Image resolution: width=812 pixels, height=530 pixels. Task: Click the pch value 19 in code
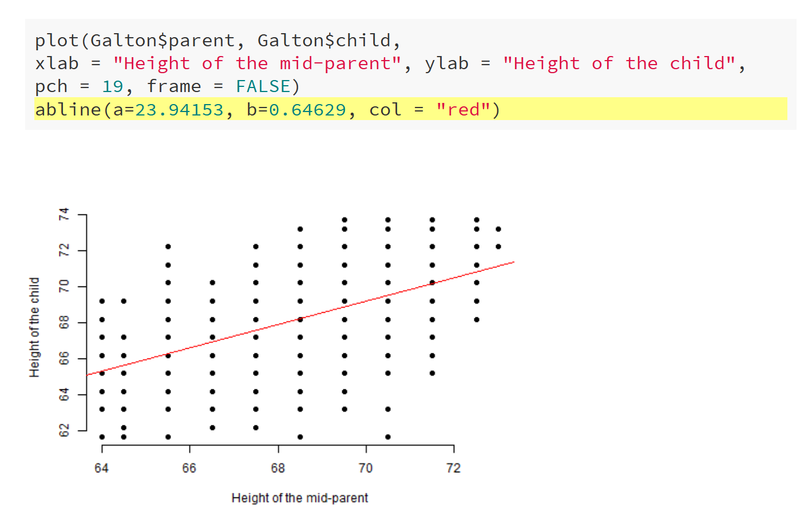point(113,86)
